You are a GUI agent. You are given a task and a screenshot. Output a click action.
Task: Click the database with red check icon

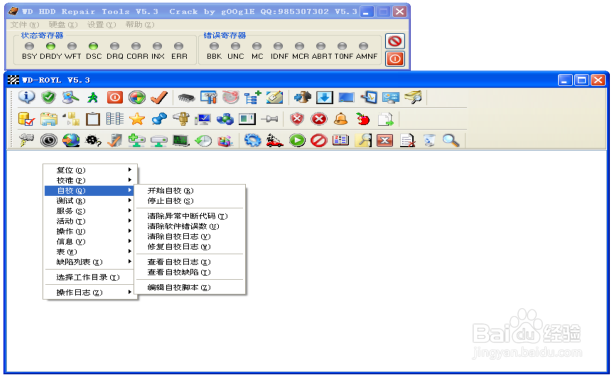[27, 119]
